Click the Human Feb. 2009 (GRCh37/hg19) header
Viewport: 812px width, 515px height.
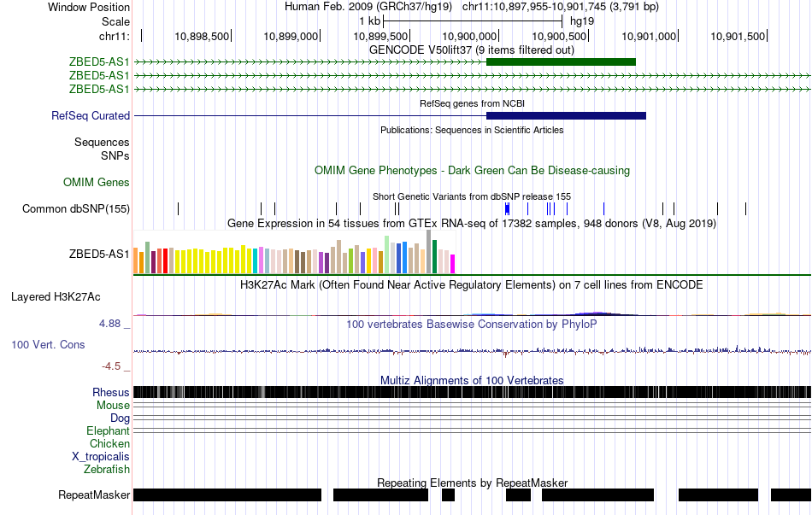coord(368,7)
